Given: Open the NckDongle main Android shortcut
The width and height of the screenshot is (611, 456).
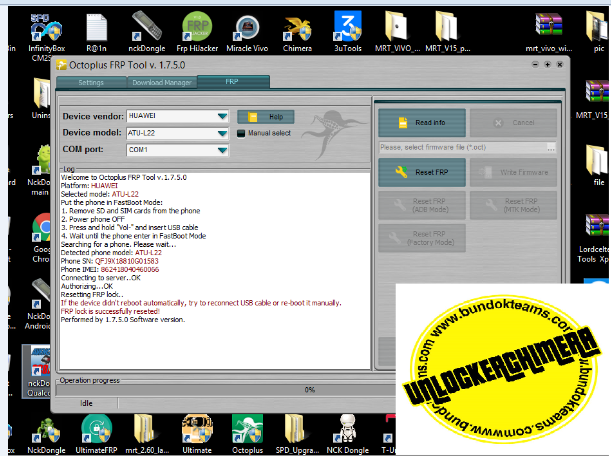Looking at the screenshot, I should click(39, 171).
